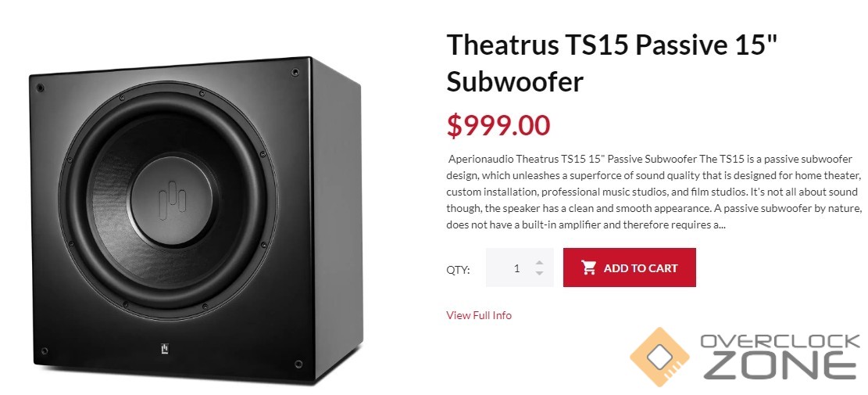This screenshot has height=395, width=868.
Task: Click the orange Overclock Zone diamond logo
Action: click(659, 357)
